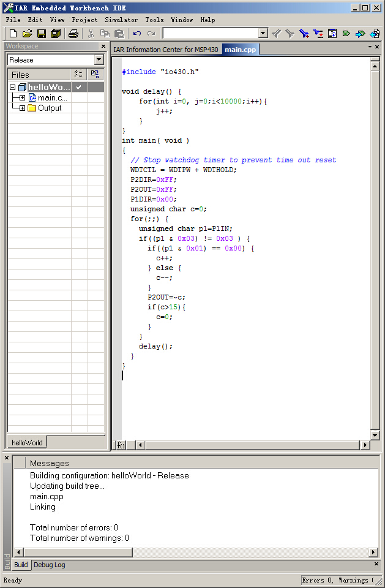Select the Output folder in workspace tree
The width and height of the screenshot is (385, 588).
coord(50,108)
